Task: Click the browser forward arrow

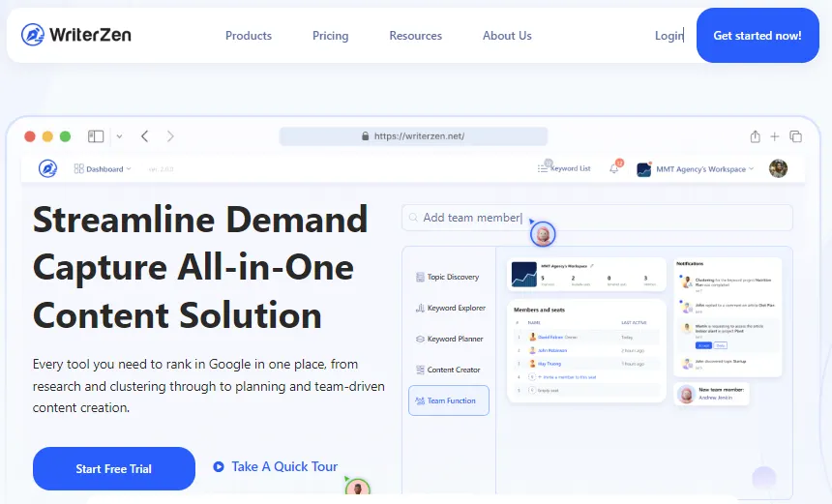Action: (170, 136)
